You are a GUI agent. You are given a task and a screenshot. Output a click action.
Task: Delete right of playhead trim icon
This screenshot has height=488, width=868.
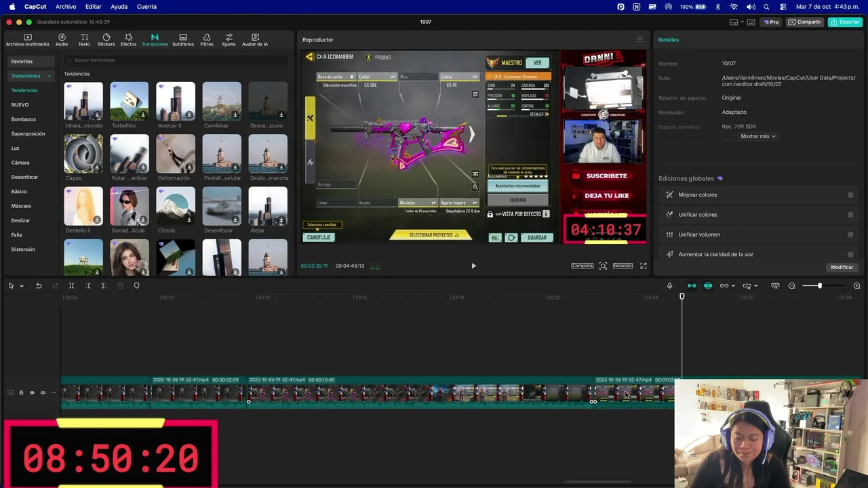point(104,286)
